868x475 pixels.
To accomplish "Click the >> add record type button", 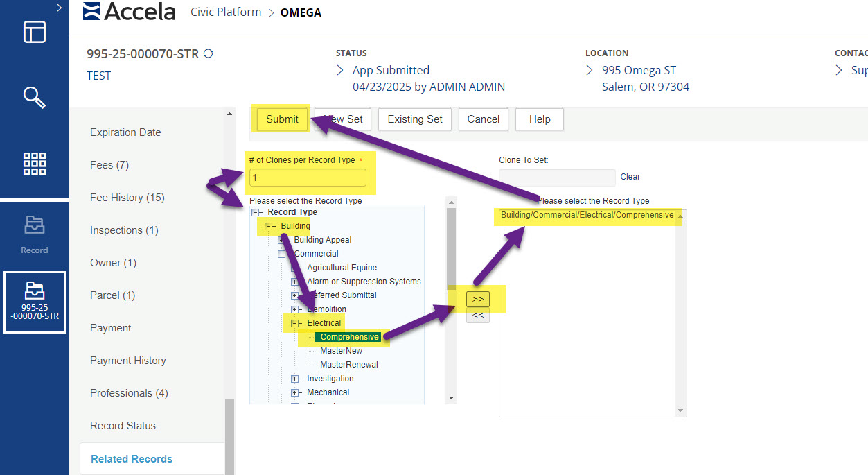I will coord(478,299).
